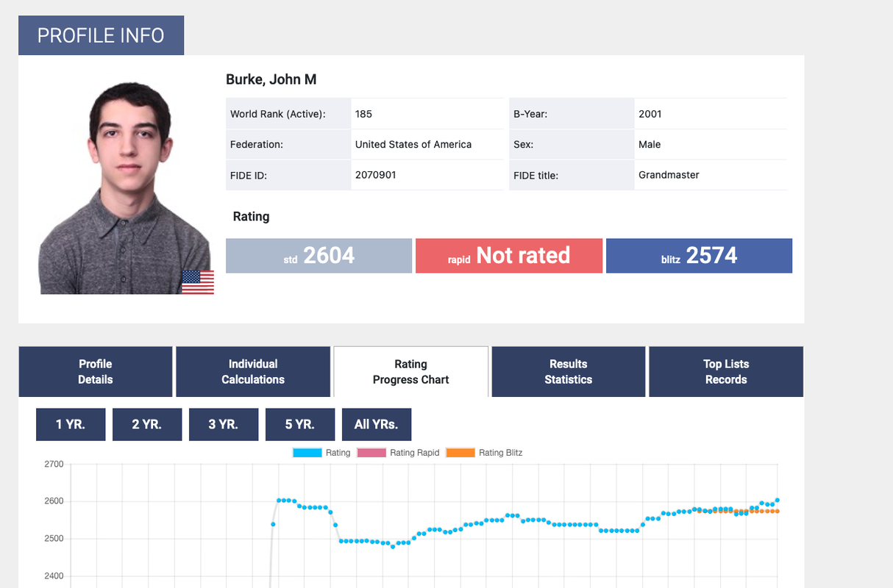Click the name Burke, John M
This screenshot has width=893, height=588.
(271, 79)
